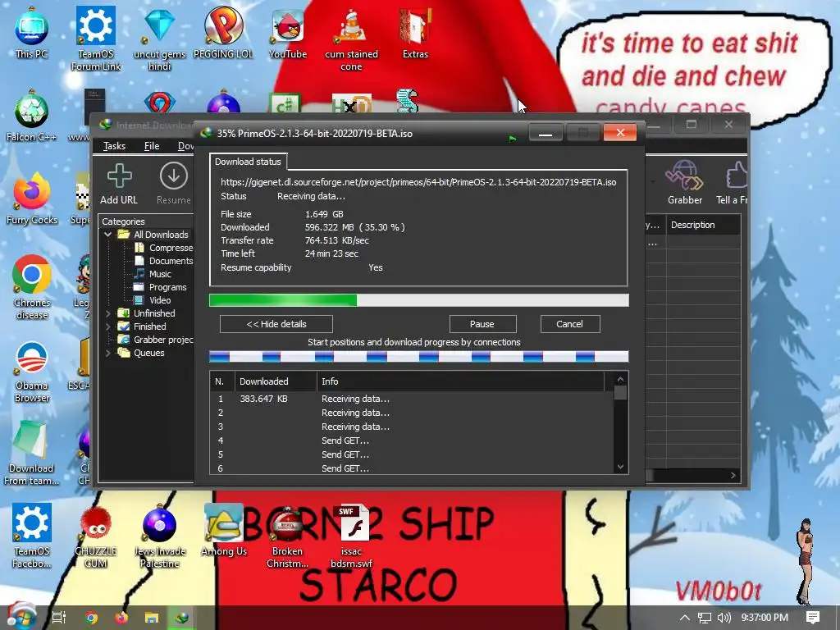Select the Programs category
This screenshot has width=840, height=630.
pos(161,287)
